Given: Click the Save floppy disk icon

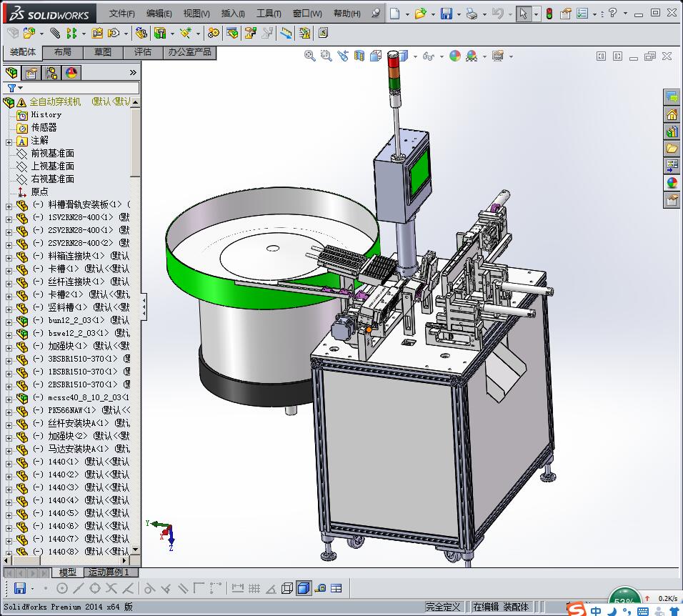Looking at the screenshot, I should click(x=447, y=14).
